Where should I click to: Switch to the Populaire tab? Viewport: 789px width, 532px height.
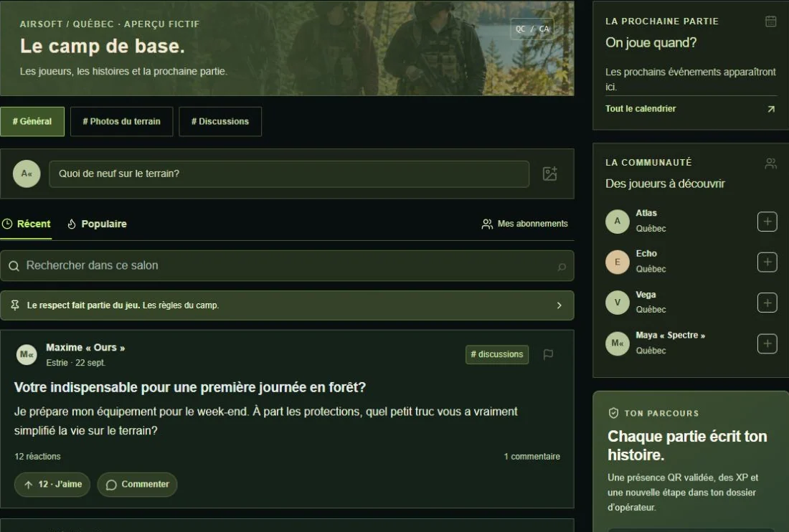97,224
